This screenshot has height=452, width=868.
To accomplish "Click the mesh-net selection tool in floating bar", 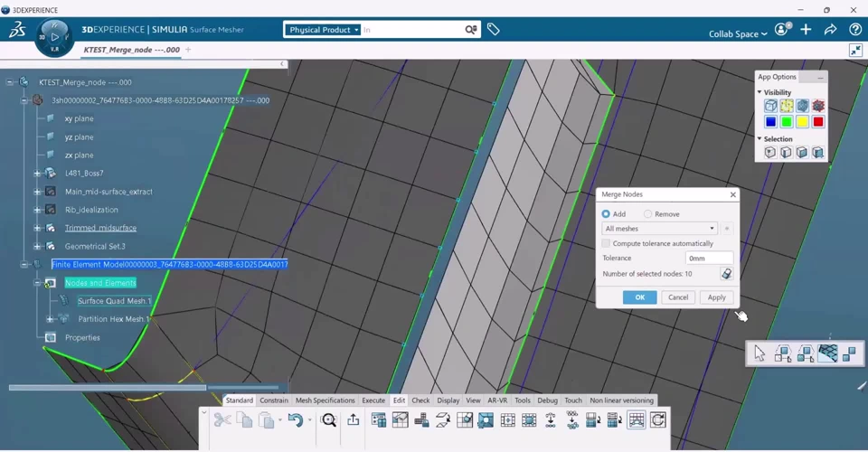I will 827,353.
